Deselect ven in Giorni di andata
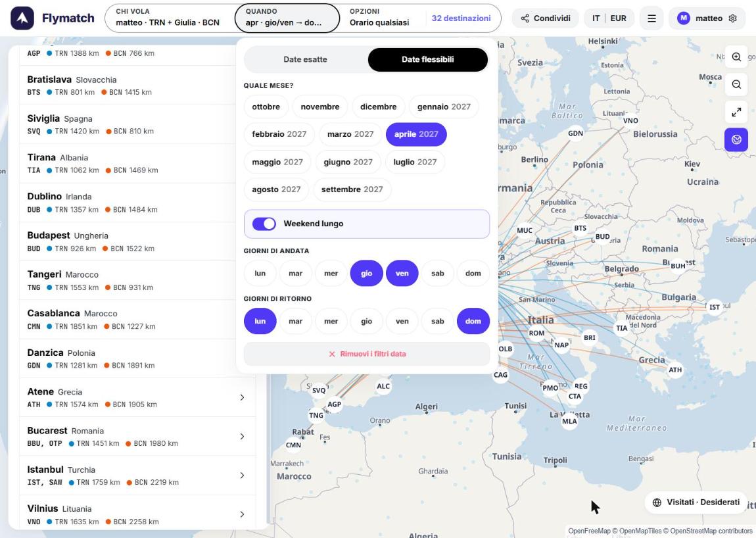 (402, 273)
